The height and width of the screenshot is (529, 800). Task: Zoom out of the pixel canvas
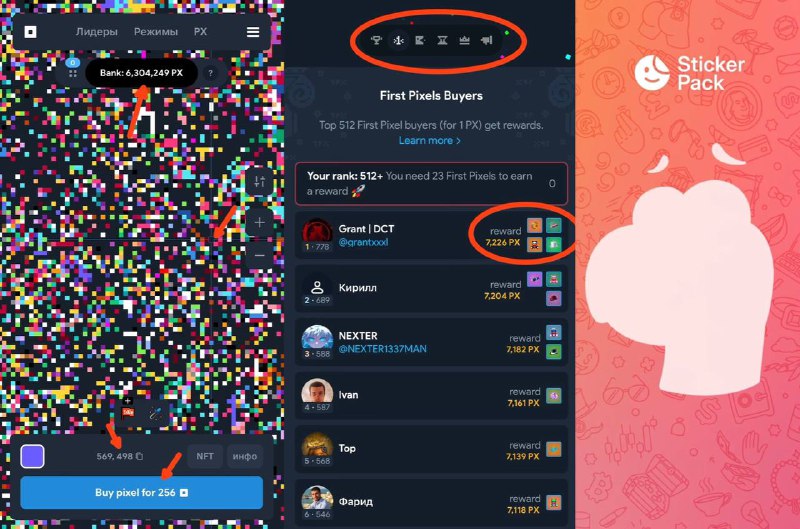(259, 255)
